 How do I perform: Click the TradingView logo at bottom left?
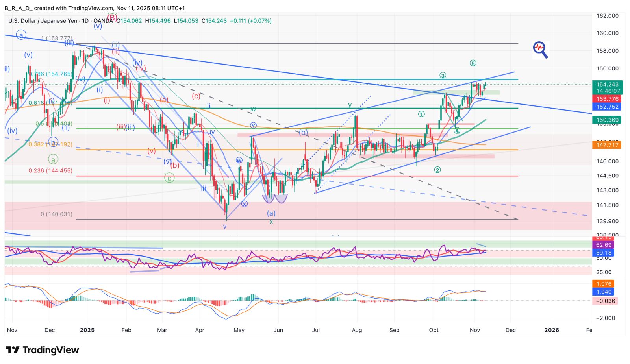coord(42,350)
